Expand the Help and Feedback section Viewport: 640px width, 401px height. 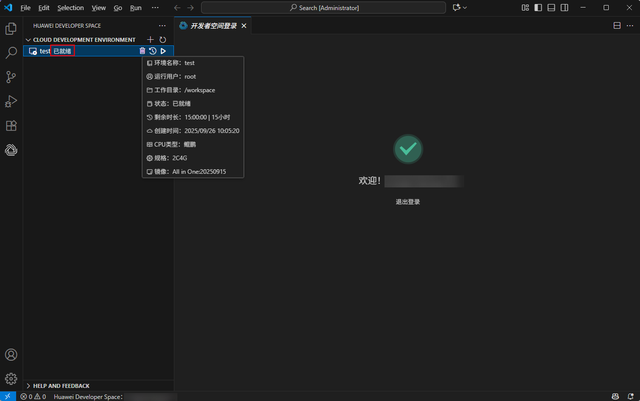(x=61, y=385)
